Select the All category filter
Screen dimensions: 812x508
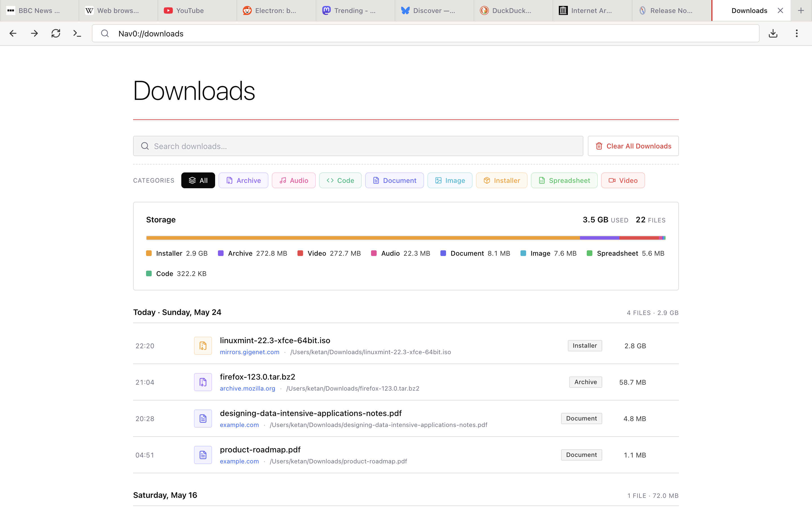point(198,180)
